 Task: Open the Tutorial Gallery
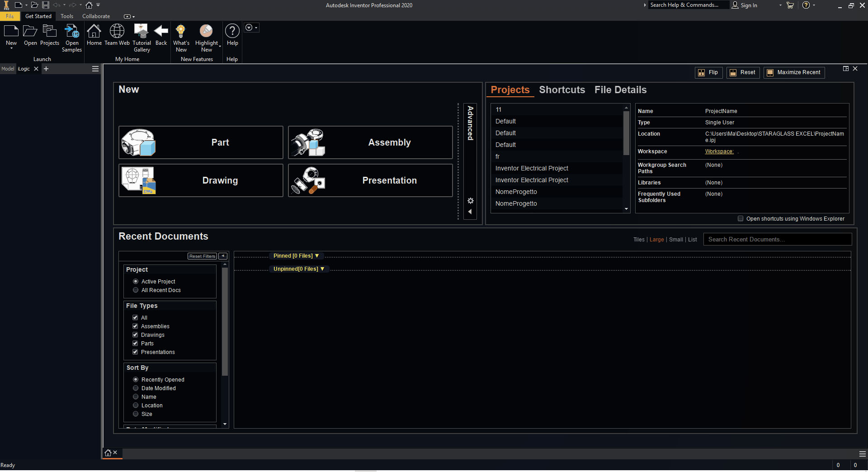pos(142,36)
